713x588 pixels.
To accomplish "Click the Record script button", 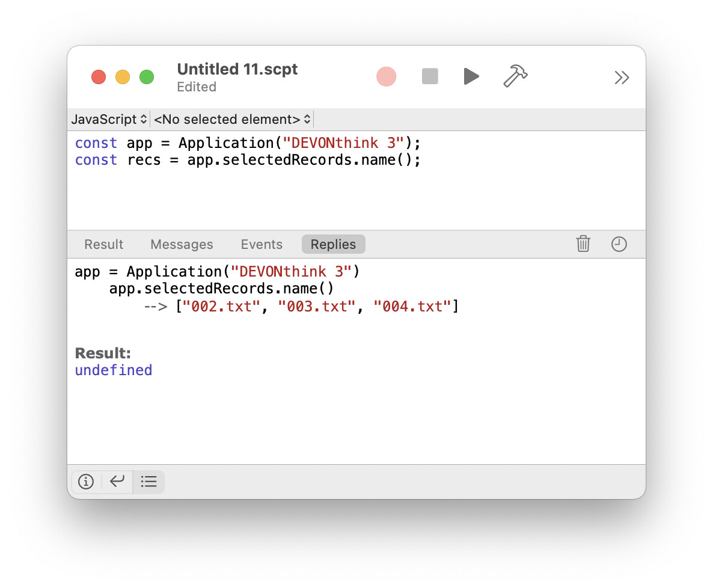I will pyautogui.click(x=386, y=77).
